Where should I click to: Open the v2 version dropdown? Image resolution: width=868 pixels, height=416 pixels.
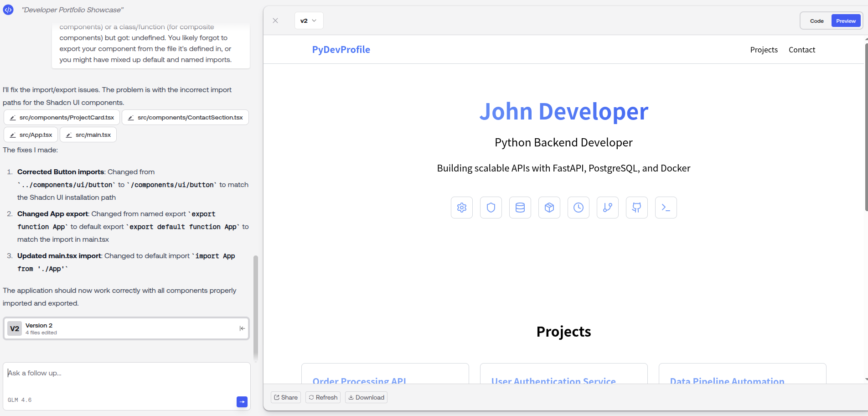pos(309,21)
